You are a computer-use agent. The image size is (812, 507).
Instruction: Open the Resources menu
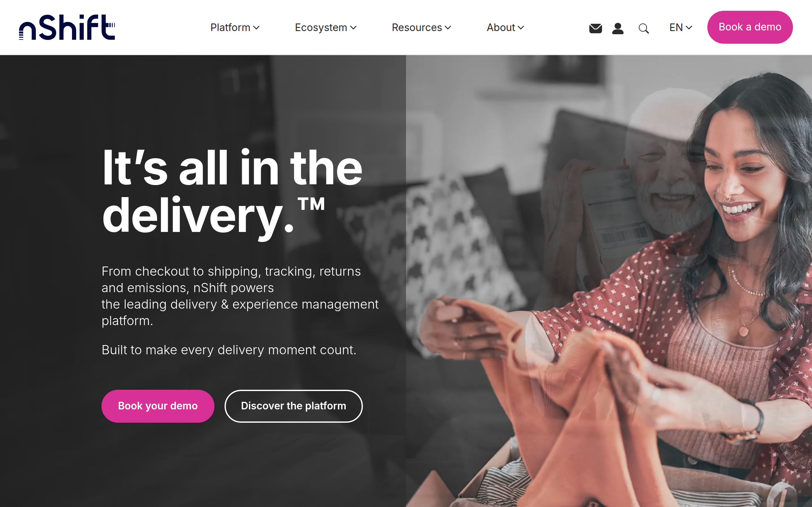tap(422, 28)
